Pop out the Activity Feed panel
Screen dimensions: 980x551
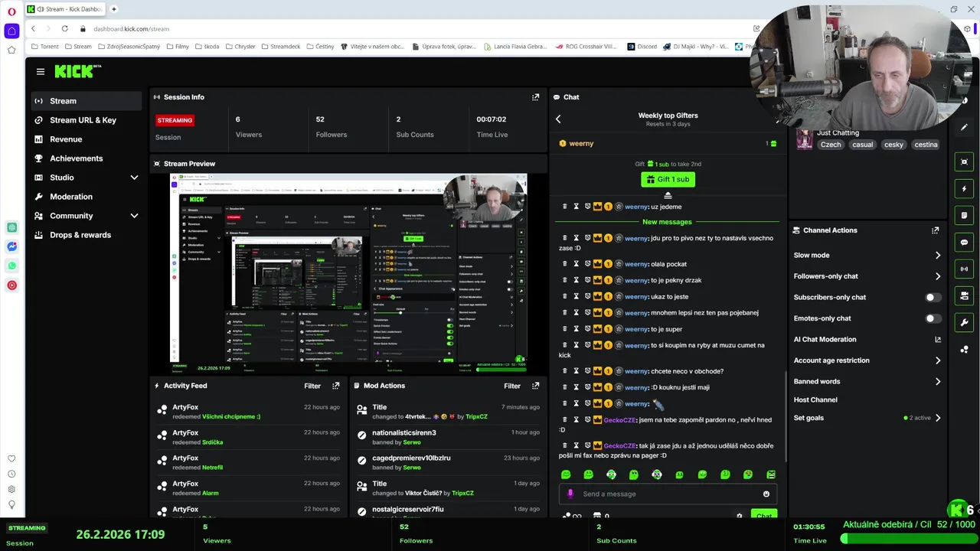(335, 386)
